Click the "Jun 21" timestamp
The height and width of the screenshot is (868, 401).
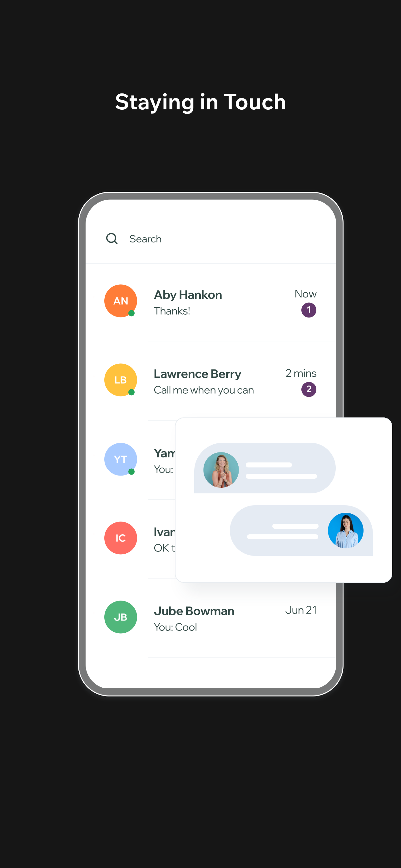point(301,610)
